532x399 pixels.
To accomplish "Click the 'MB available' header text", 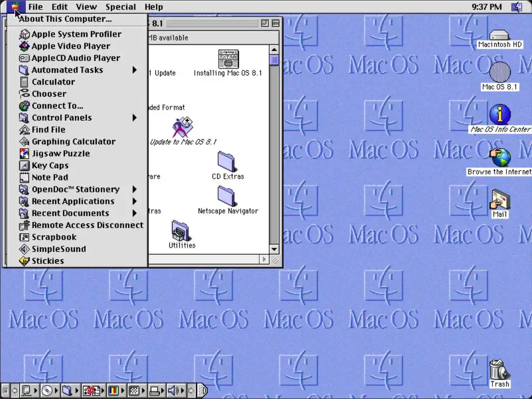I will coord(168,37).
